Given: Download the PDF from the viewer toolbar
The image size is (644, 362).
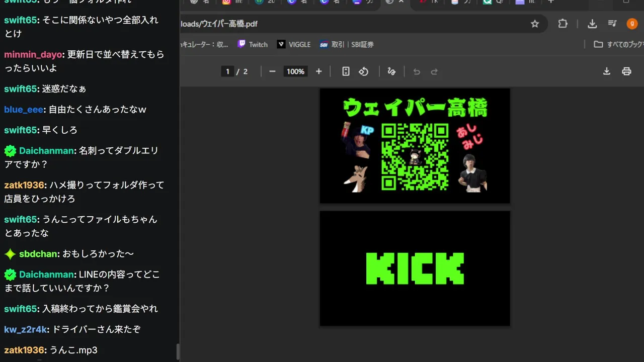Looking at the screenshot, I should pyautogui.click(x=607, y=71).
